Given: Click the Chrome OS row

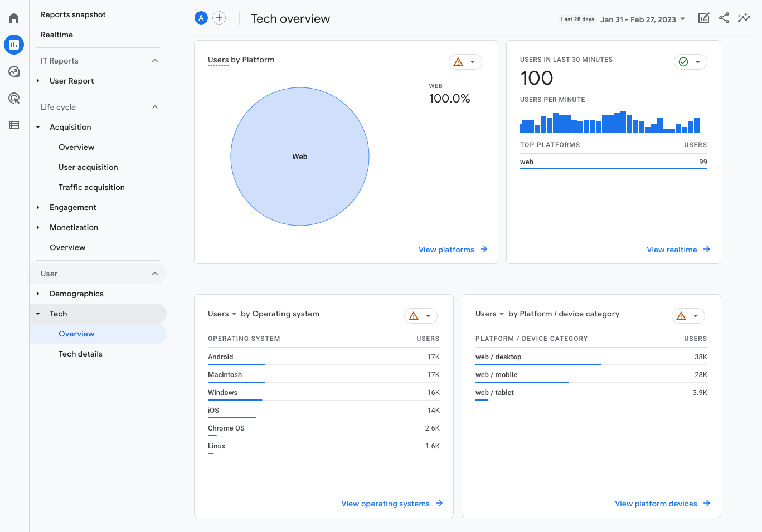Looking at the screenshot, I should coord(323,428).
